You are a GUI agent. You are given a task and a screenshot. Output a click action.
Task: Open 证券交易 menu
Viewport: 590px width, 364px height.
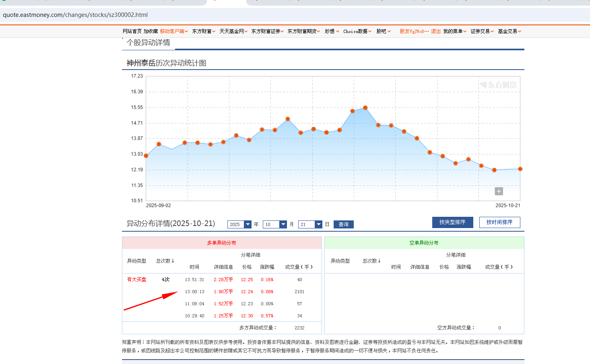pyautogui.click(x=482, y=31)
